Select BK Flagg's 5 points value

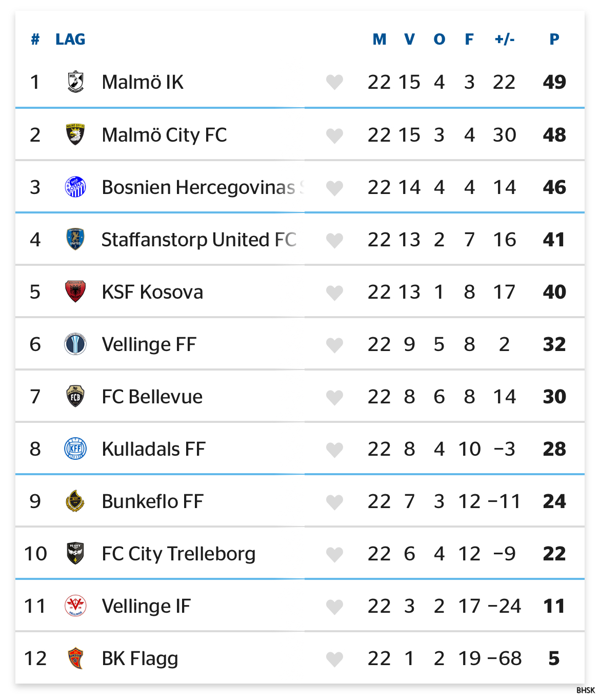[554, 658]
